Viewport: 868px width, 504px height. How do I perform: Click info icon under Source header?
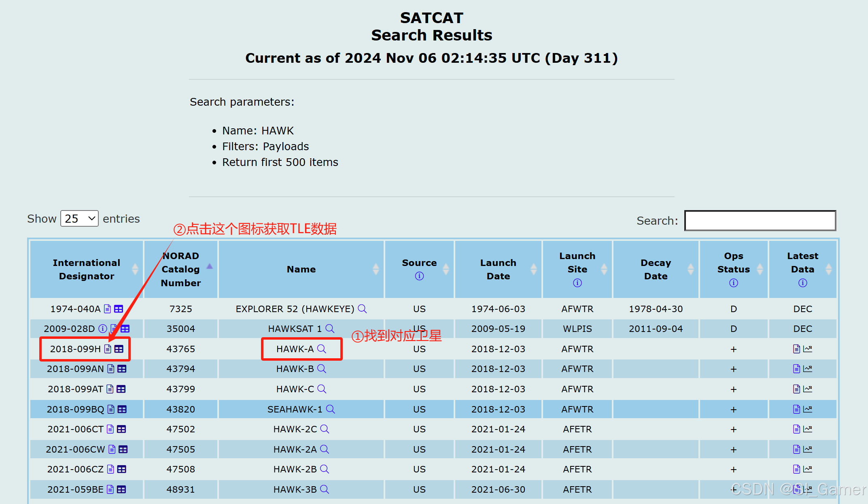pos(419,276)
